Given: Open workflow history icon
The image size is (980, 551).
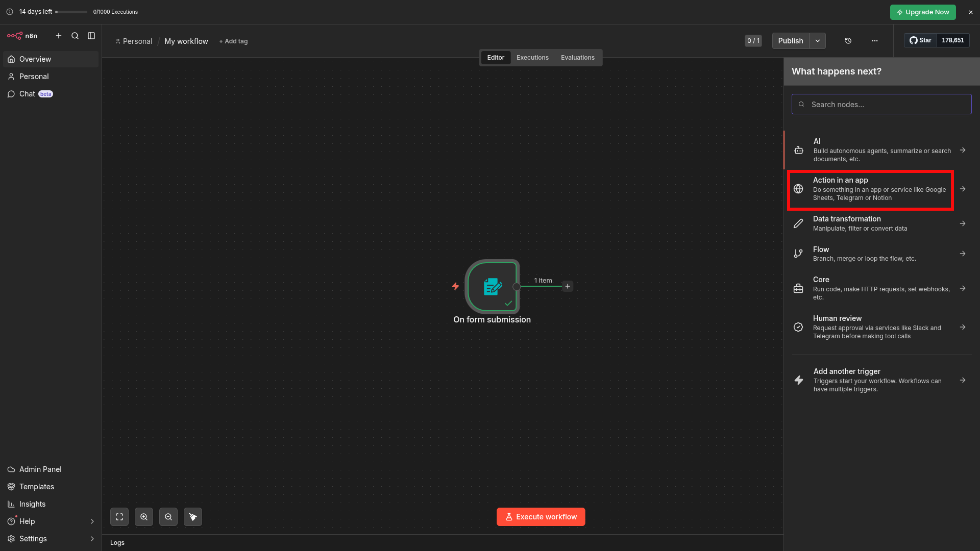Looking at the screenshot, I should tap(848, 41).
